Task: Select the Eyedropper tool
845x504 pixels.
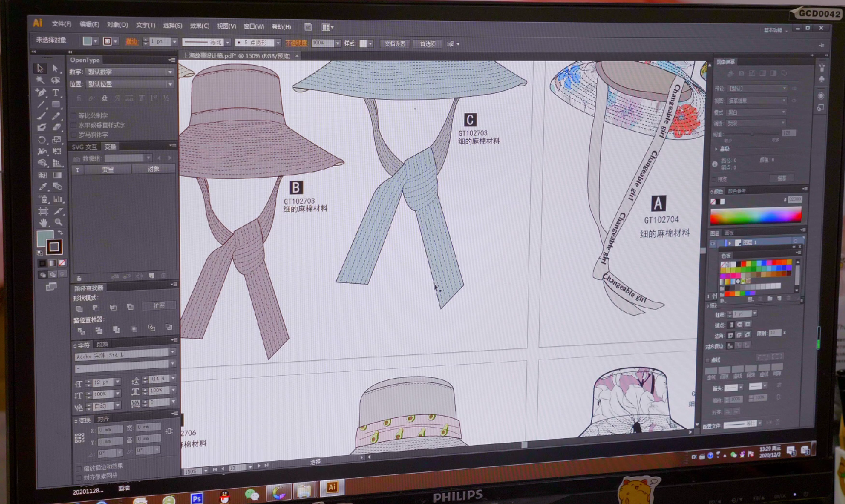Action: (43, 187)
